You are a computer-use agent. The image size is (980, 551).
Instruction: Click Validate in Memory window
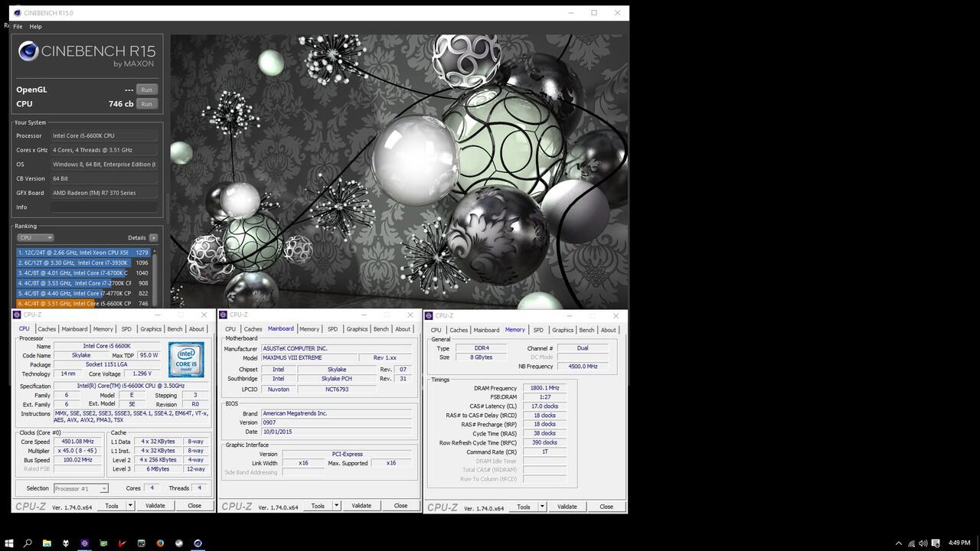click(x=567, y=507)
